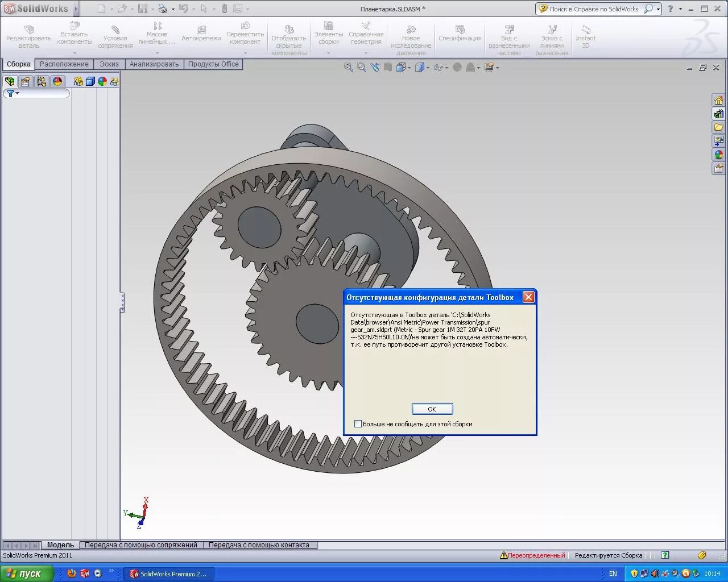The image size is (728, 582).
Task: Click OK in the missing Toolbox configuration dialog
Action: (x=432, y=409)
